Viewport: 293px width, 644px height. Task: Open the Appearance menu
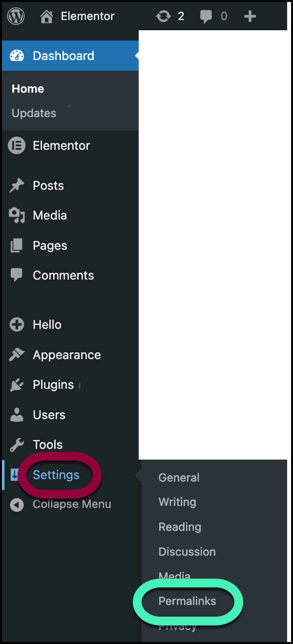point(67,355)
